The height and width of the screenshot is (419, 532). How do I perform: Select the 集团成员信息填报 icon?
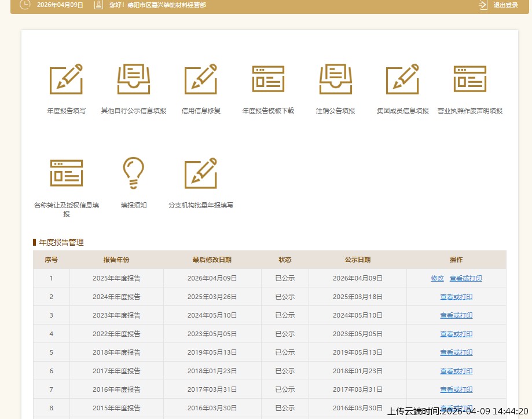tap(402, 79)
